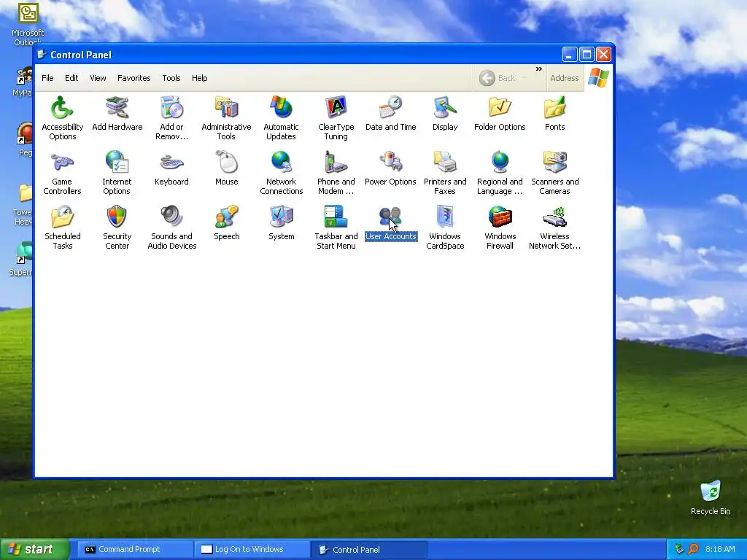Switch to Log On to Windows taskbar button
Screen dimensions: 747x560
(x=252, y=550)
